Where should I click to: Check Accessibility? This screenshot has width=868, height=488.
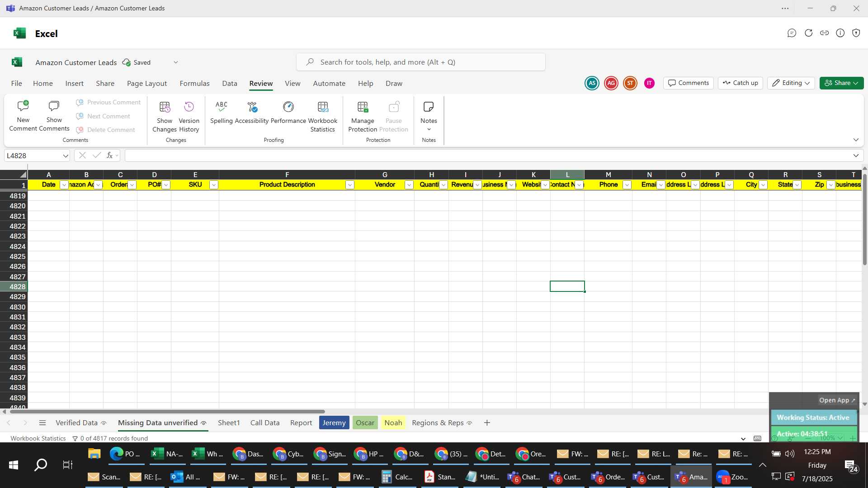click(x=252, y=113)
